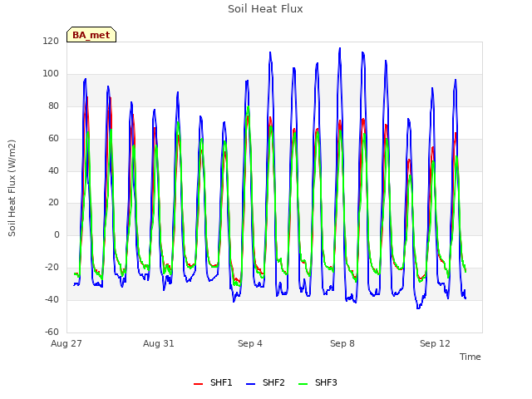Click the highest blue SHF2 peak near Sep 8
This screenshot has width=532, height=399.
pos(340,48)
